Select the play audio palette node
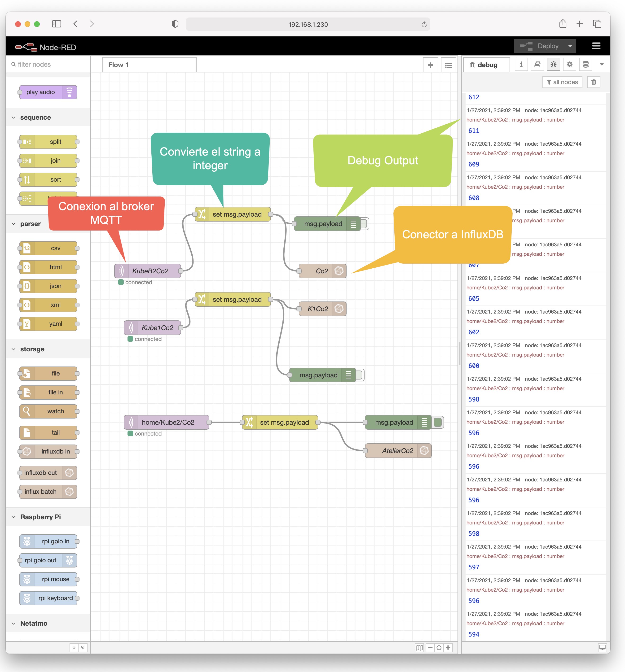 [x=48, y=92]
